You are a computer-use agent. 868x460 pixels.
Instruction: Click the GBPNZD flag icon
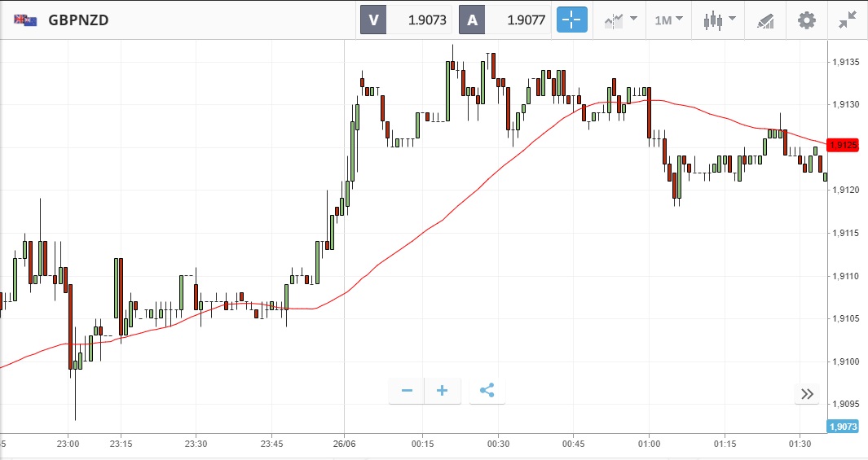coord(25,20)
